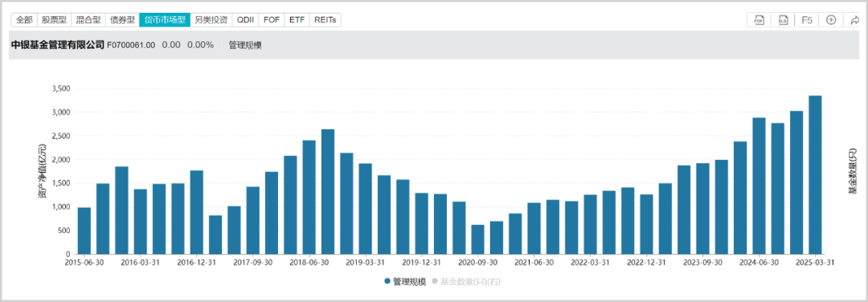Export chart as PDF file
The height and width of the screenshot is (302, 868).
tap(759, 20)
